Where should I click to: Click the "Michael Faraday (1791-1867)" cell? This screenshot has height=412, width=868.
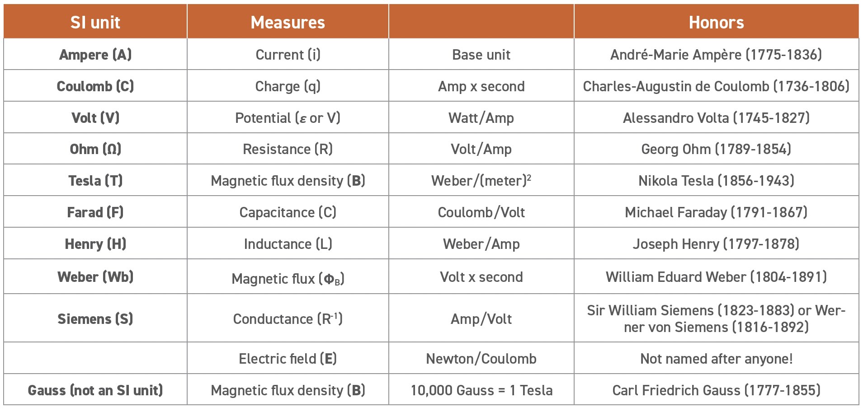(x=716, y=212)
